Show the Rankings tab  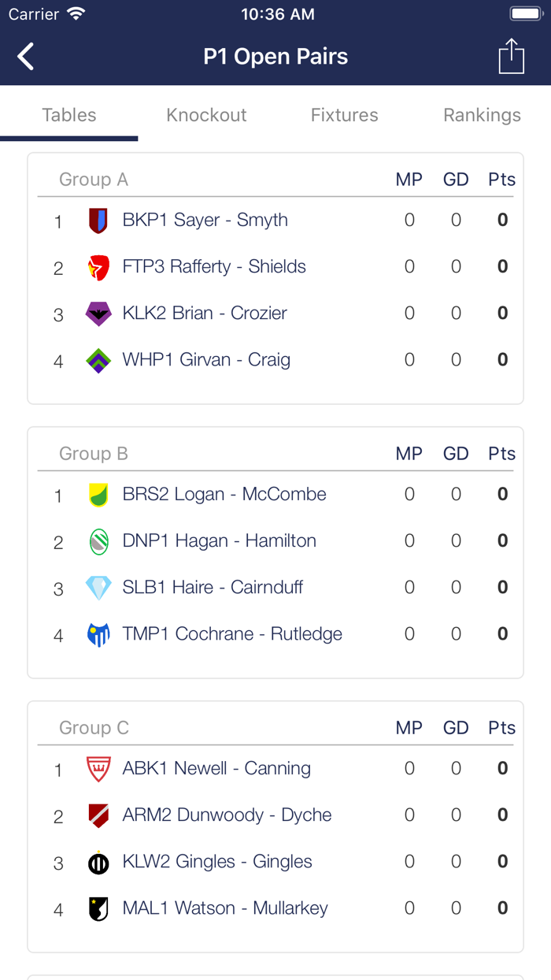[482, 115]
